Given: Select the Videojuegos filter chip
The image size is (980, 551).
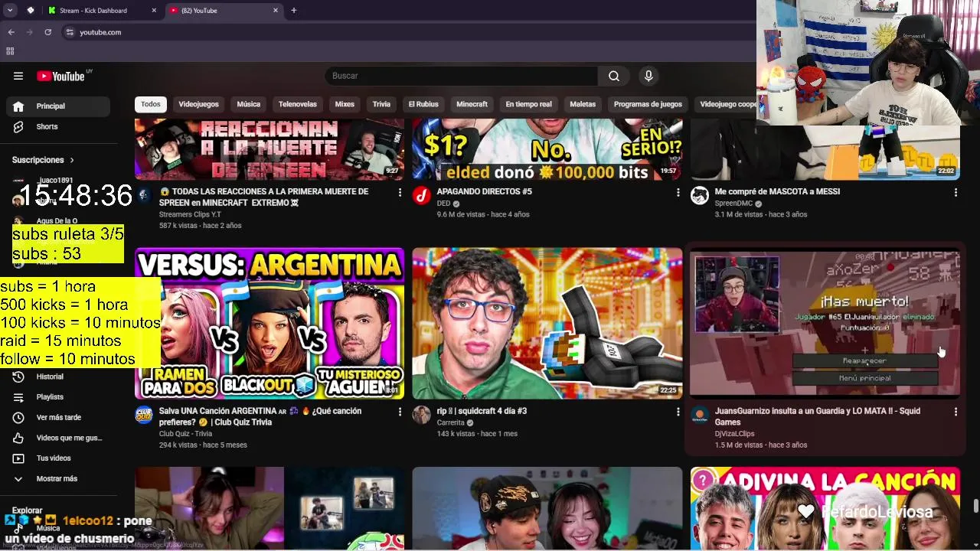Looking at the screenshot, I should pos(198,104).
